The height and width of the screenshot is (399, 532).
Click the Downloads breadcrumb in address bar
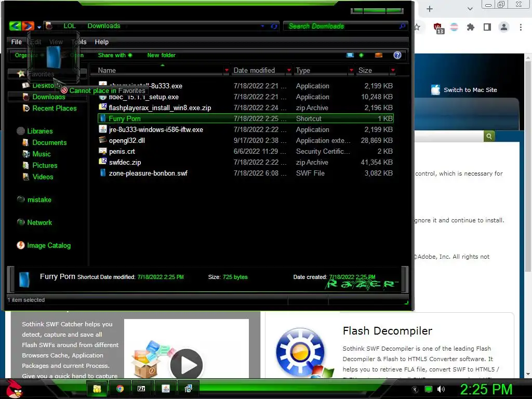pyautogui.click(x=104, y=26)
